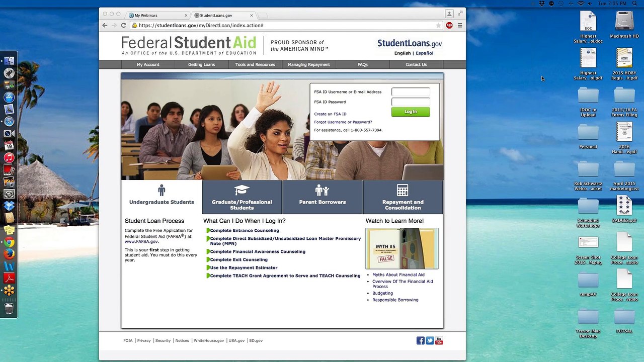Image resolution: width=644 pixels, height=362 pixels.
Task: Click the browser reload button
Action: 123,25
